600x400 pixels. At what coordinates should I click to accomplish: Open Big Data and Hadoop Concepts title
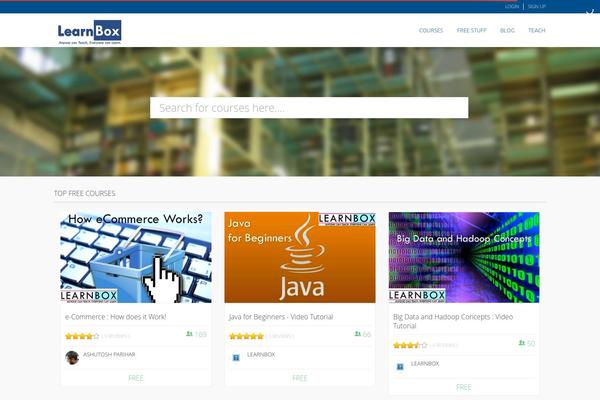pos(453,321)
